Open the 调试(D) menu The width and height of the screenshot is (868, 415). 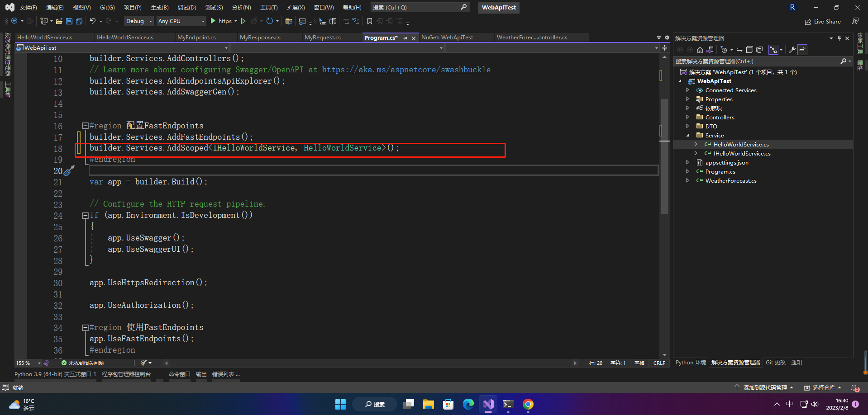point(187,8)
